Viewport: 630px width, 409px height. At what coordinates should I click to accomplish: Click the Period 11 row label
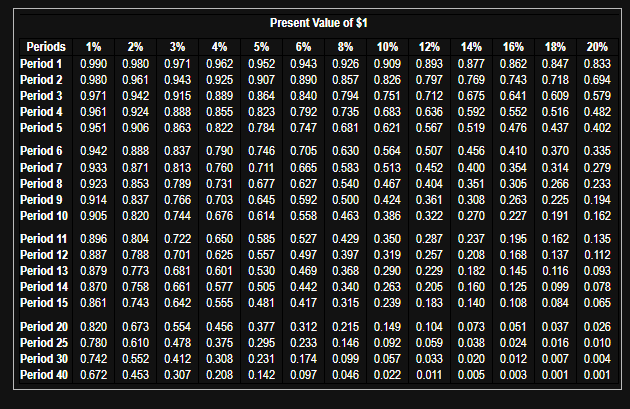click(x=43, y=239)
